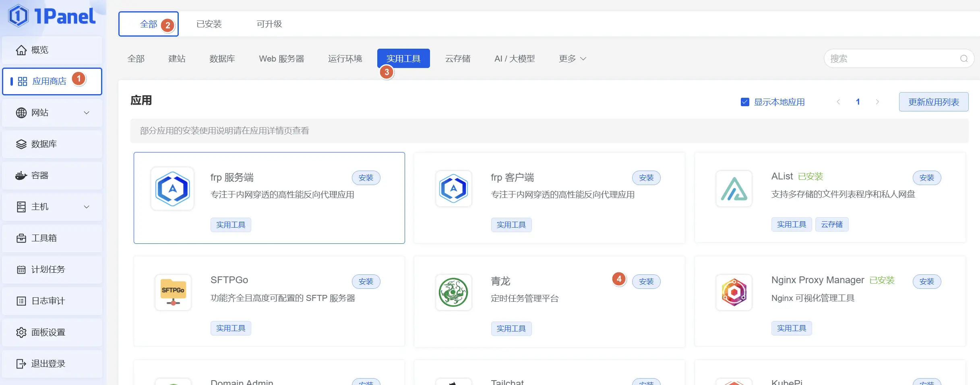The height and width of the screenshot is (385, 980).
Task: Filter by 运行环境 category
Action: coord(345,59)
